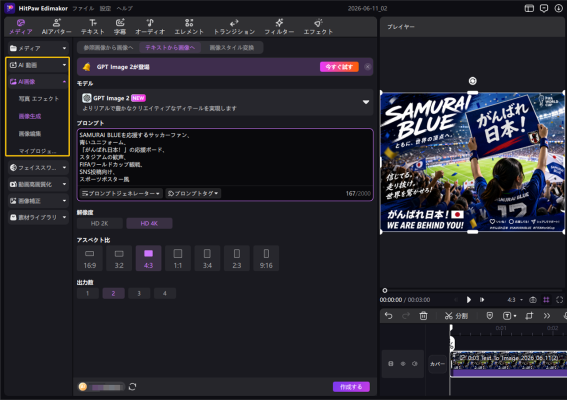Mute the timeline track audio
The height and width of the screenshot is (400, 567).
click(415, 364)
